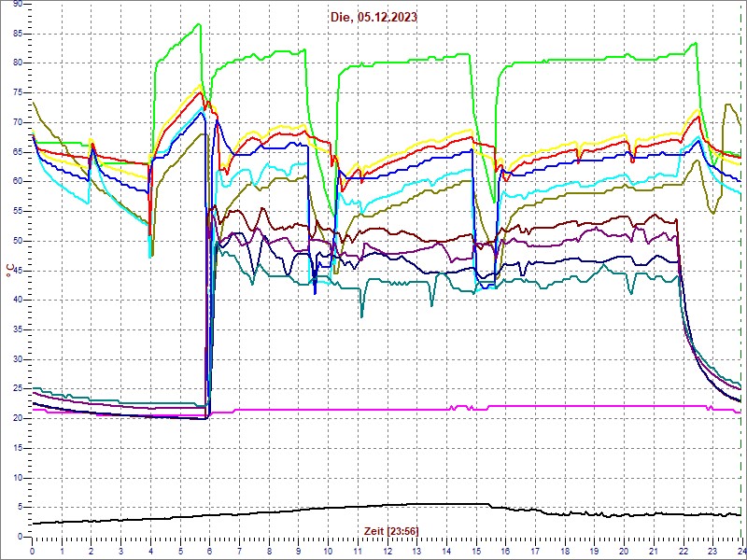This screenshot has width=747, height=560.
Task: Select hour 14 on the time axis
Action: pyautogui.click(x=446, y=552)
